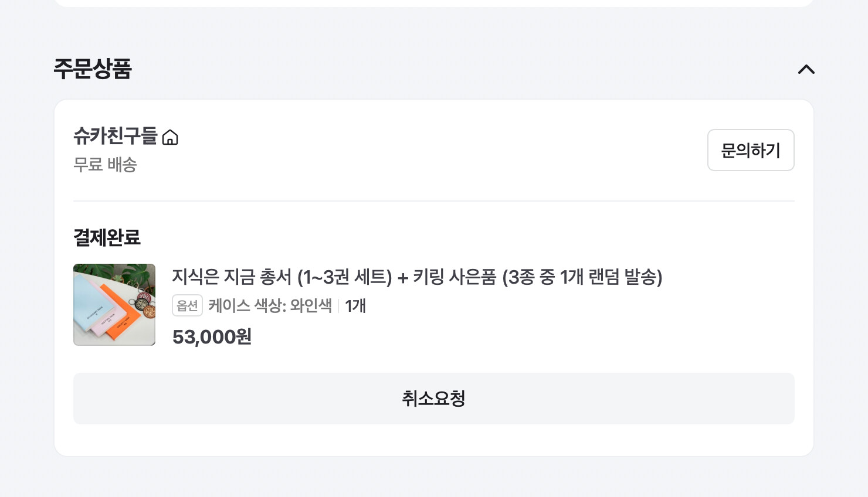Click the 옵션 badge
868x497 pixels.
coord(187,305)
